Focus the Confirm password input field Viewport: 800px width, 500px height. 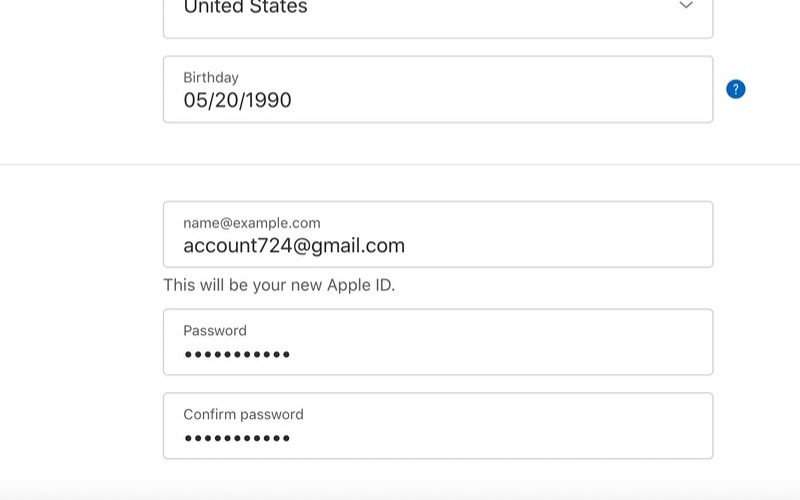click(438, 426)
